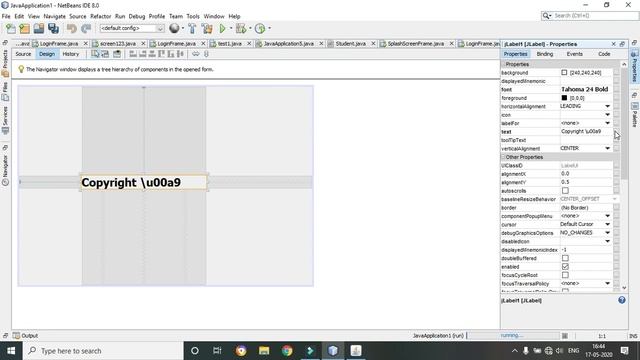
Task: Click the Clean and Build icon
Action: 207,28
